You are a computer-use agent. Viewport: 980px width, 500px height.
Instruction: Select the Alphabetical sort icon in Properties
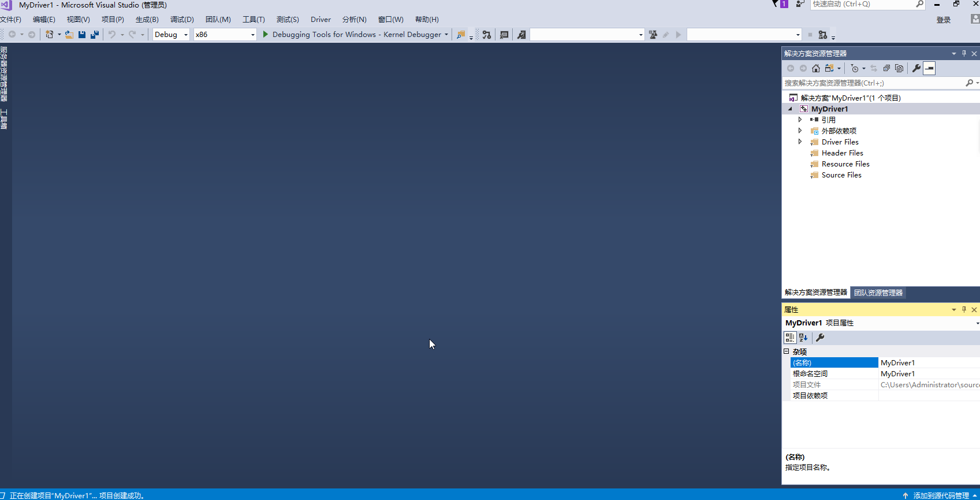pyautogui.click(x=803, y=338)
